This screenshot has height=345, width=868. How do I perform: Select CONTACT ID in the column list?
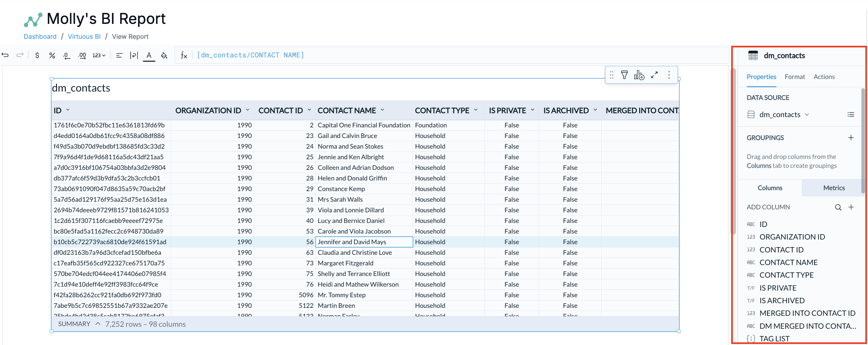(x=781, y=250)
